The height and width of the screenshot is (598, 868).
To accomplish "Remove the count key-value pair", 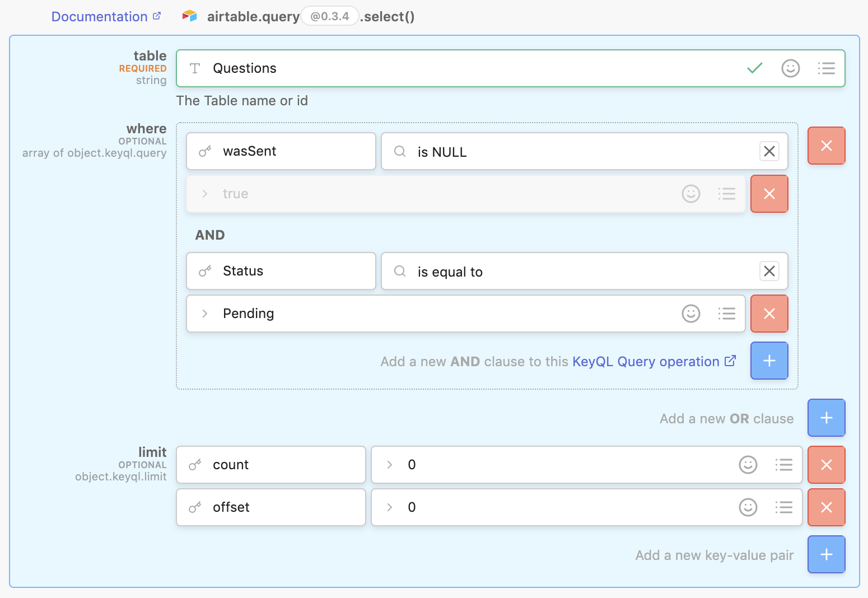I will click(826, 465).
